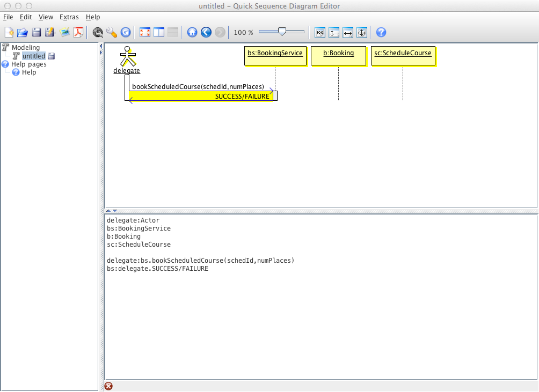Click the zoom slider handle

pyautogui.click(x=281, y=32)
